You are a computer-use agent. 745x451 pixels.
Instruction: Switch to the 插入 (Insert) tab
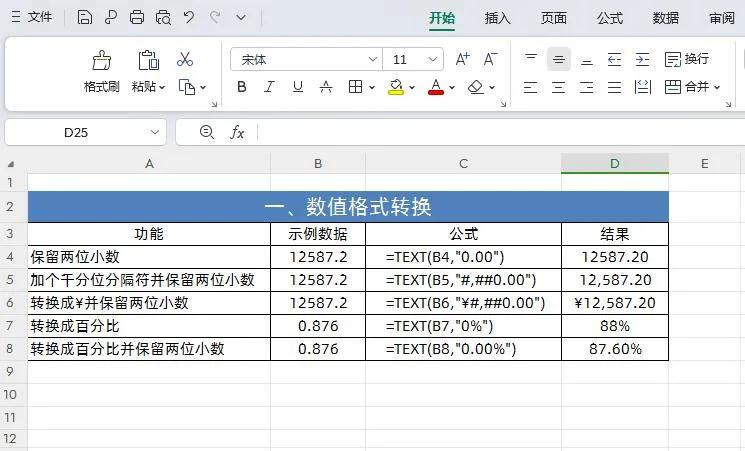pos(497,18)
